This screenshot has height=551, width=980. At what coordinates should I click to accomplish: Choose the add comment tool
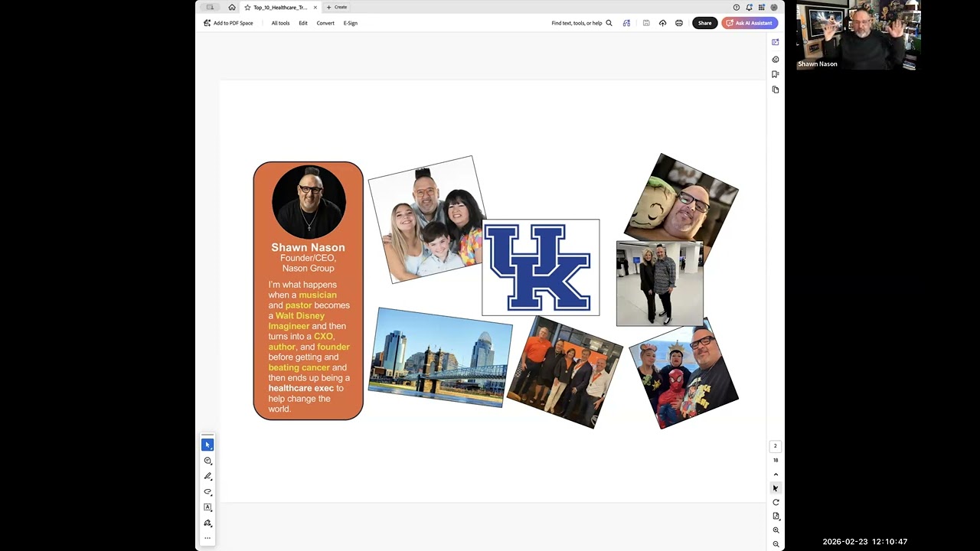click(x=207, y=461)
